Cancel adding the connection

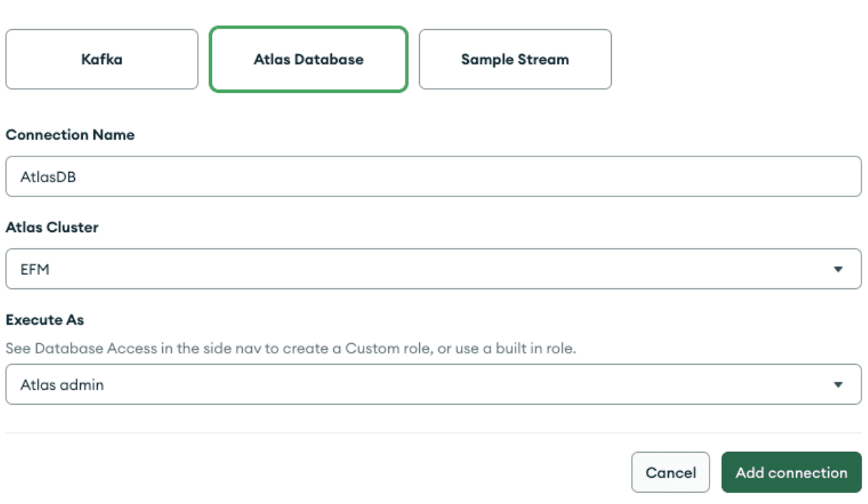click(x=670, y=473)
